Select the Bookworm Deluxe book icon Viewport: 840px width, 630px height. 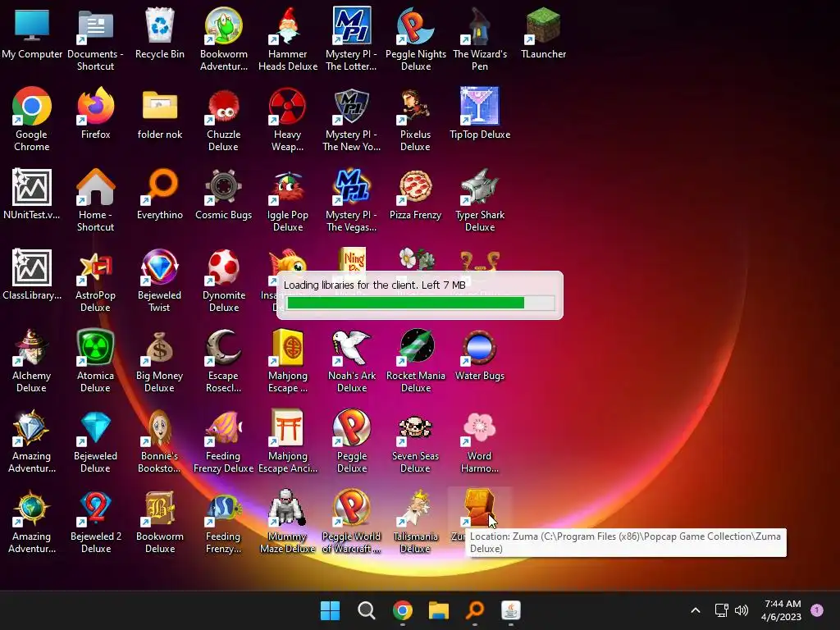coord(160,507)
